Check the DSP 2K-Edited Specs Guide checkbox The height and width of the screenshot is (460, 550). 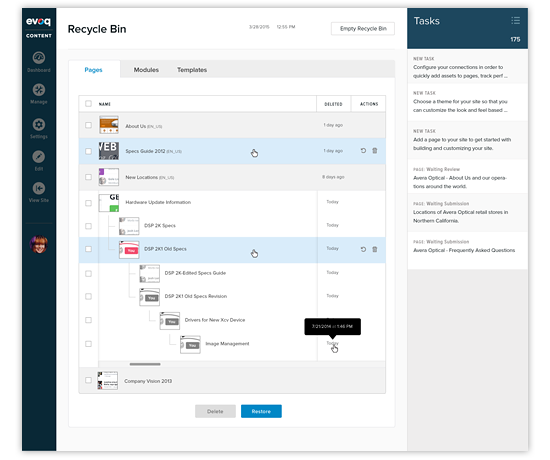click(x=88, y=274)
